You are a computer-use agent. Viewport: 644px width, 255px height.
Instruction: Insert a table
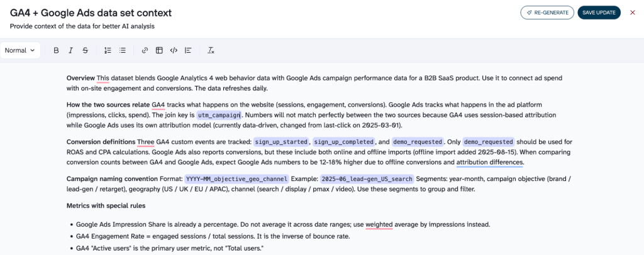(x=159, y=50)
